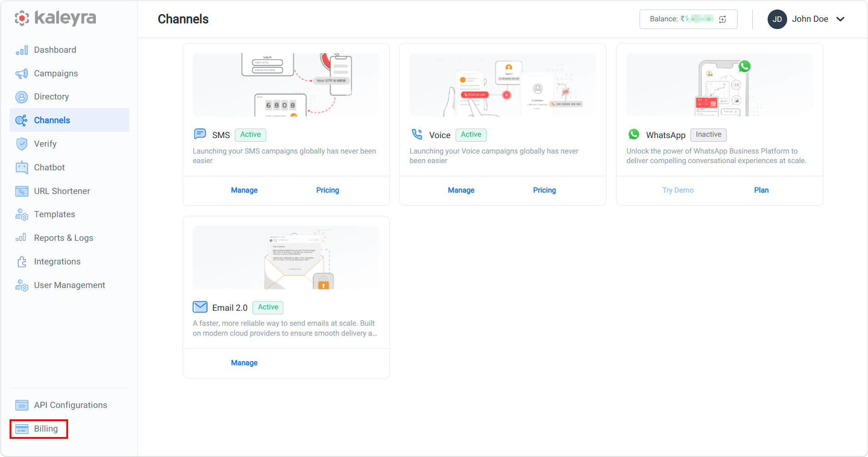The image size is (868, 457).
Task: Click the Channels page heading
Action: pyautogui.click(x=183, y=19)
